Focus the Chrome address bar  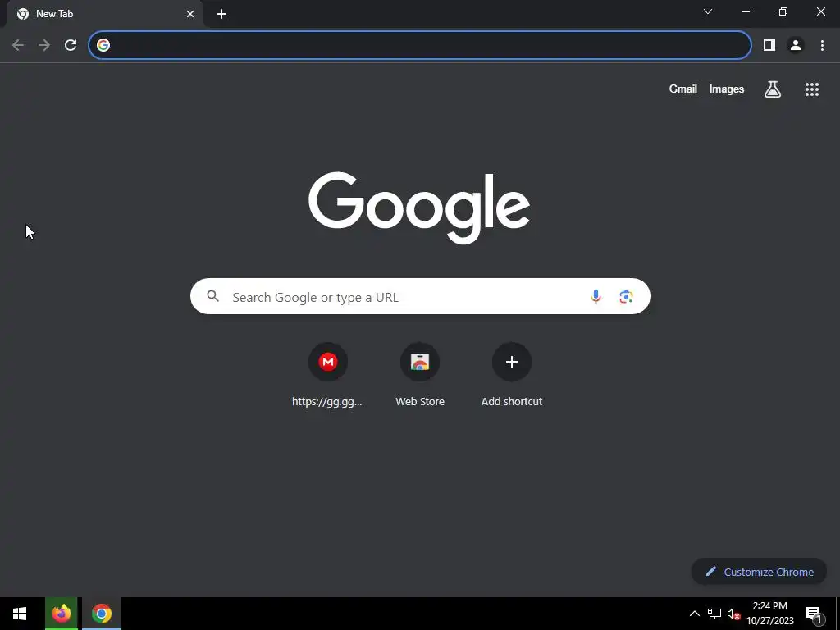tap(419, 45)
